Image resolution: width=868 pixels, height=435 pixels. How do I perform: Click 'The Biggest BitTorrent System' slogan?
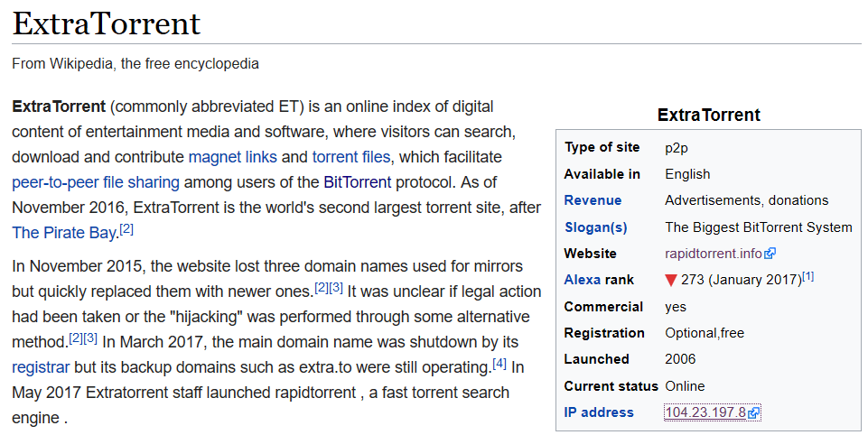point(759,227)
